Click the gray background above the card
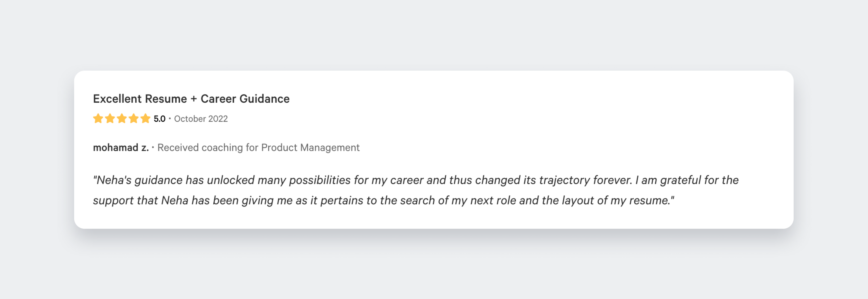This screenshot has height=299, width=868. point(434,34)
